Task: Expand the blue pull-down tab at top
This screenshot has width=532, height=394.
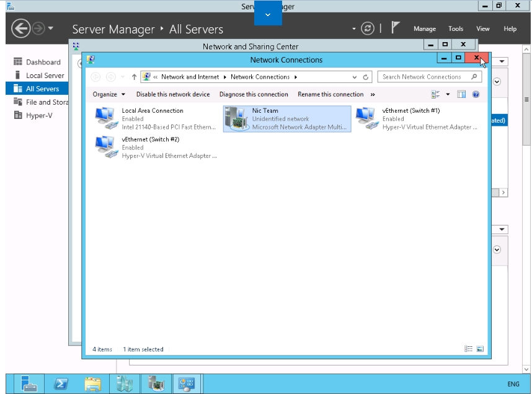Action: pyautogui.click(x=268, y=14)
